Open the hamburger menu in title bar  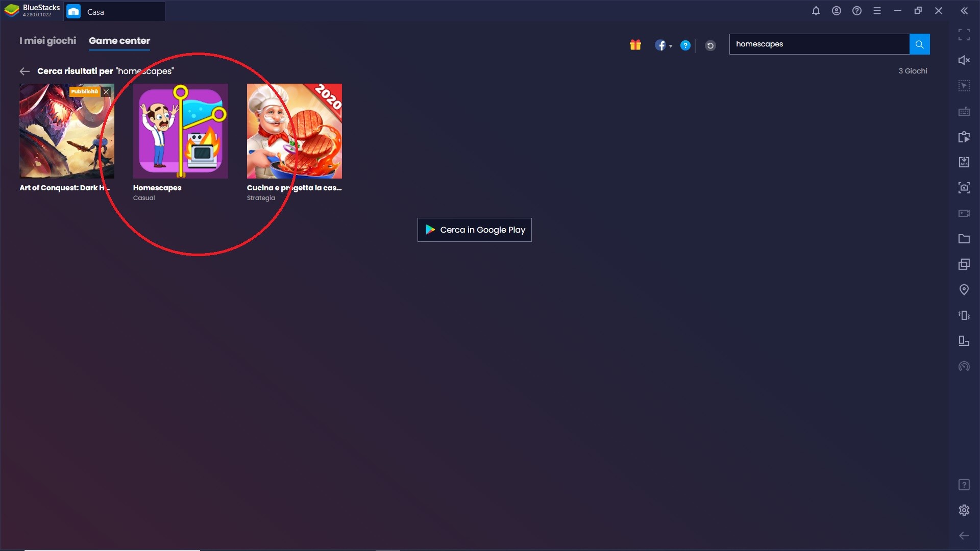click(877, 11)
